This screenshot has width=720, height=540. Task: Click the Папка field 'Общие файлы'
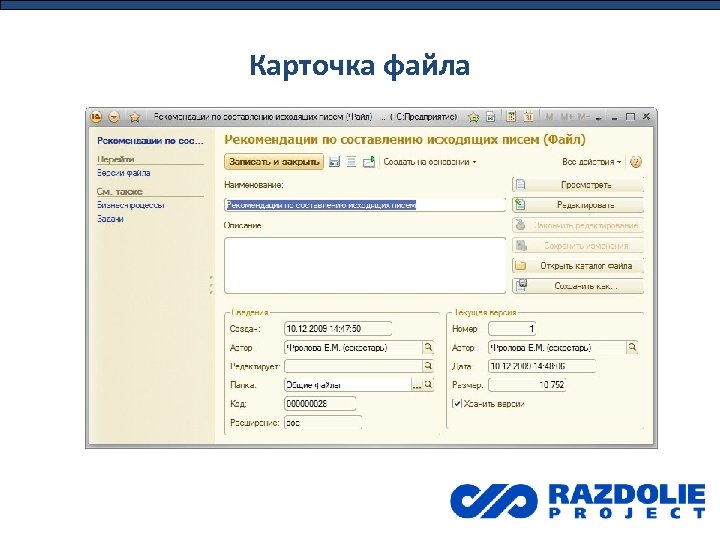(x=347, y=385)
